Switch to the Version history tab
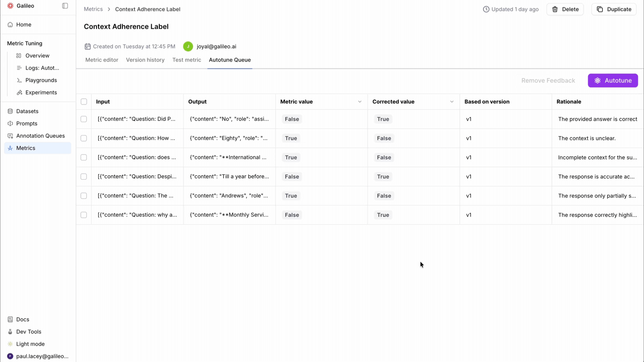Image resolution: width=644 pixels, height=362 pixels. click(145, 60)
